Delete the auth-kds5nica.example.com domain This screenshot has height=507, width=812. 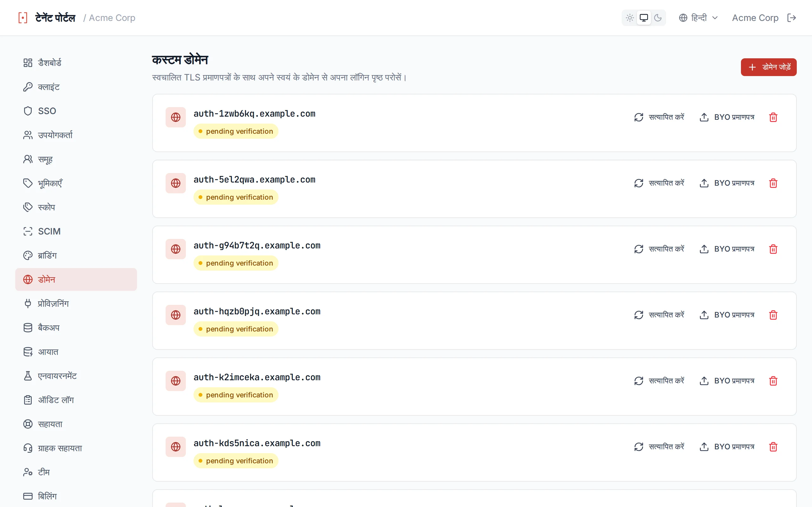tap(773, 447)
